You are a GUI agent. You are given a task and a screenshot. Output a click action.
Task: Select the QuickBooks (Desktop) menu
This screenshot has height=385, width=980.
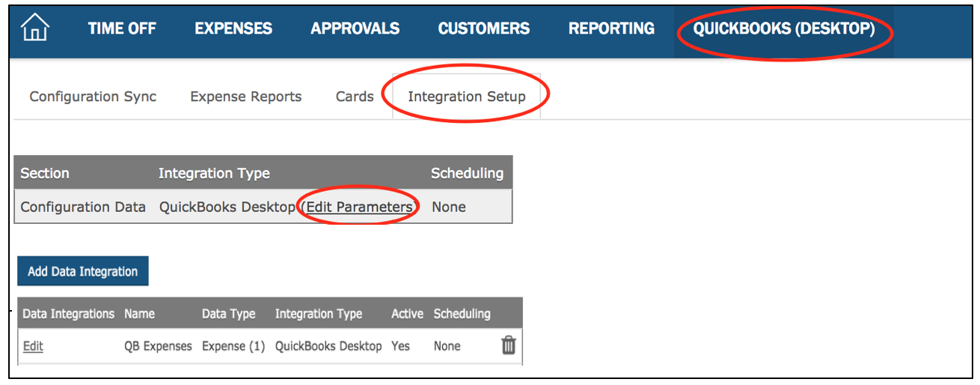(784, 29)
